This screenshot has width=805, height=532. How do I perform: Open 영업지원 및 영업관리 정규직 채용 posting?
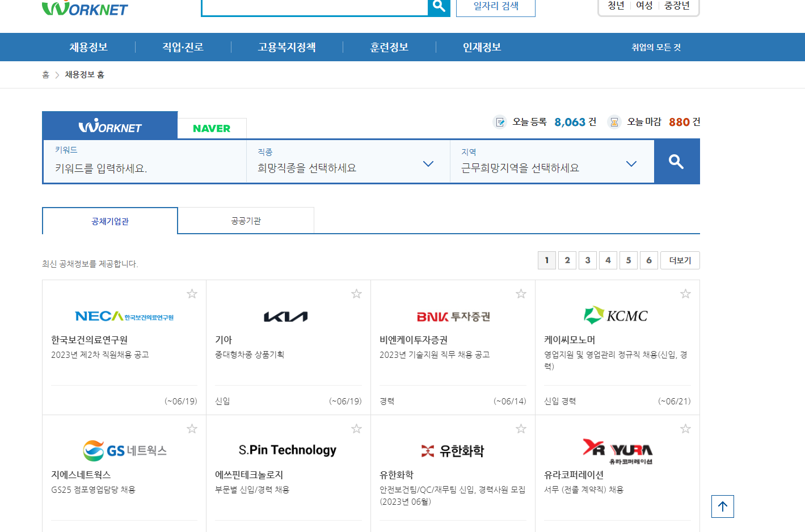tap(616, 360)
